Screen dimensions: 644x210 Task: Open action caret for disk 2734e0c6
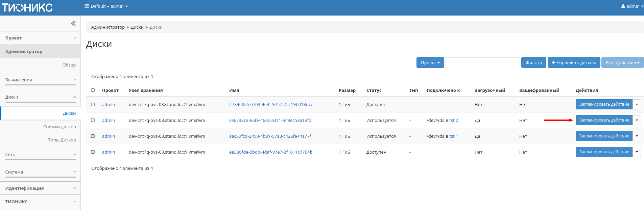637,104
